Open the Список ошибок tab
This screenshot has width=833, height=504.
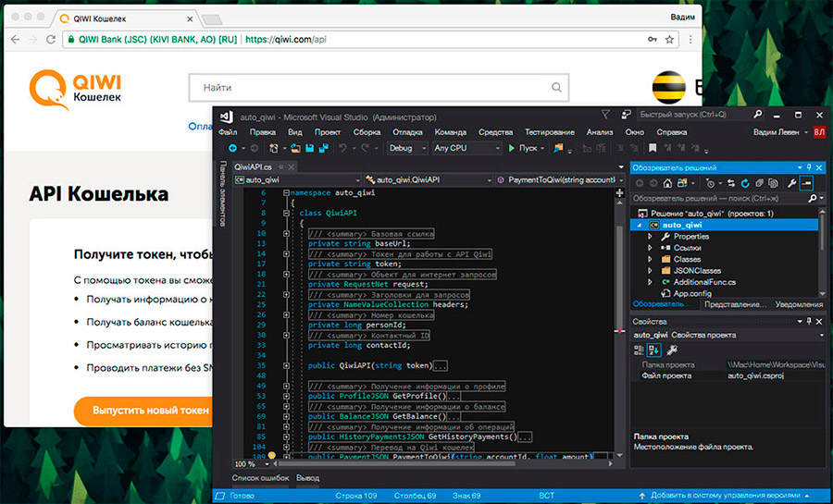(x=260, y=478)
